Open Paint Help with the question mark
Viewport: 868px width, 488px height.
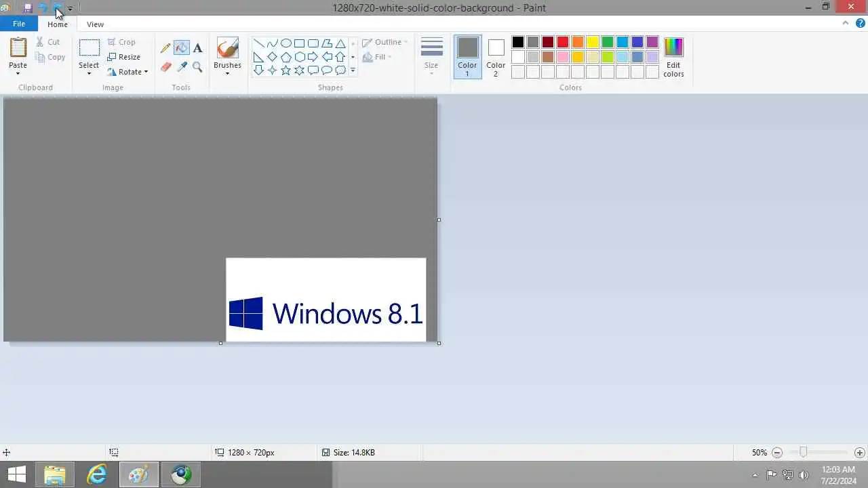[x=859, y=23]
